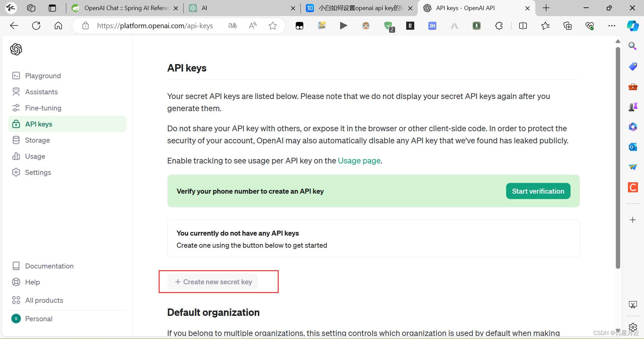Go back with the browser back arrow
The image size is (644, 339).
[x=14, y=26]
